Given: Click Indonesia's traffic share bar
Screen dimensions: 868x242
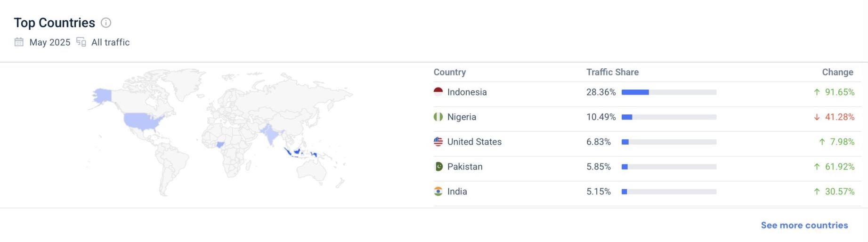Looking at the screenshot, I should coord(669,92).
